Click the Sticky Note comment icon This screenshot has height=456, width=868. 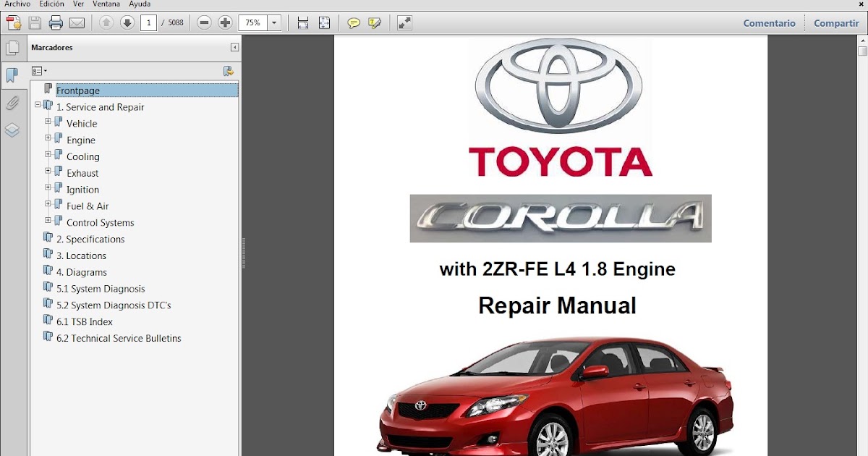(x=353, y=22)
